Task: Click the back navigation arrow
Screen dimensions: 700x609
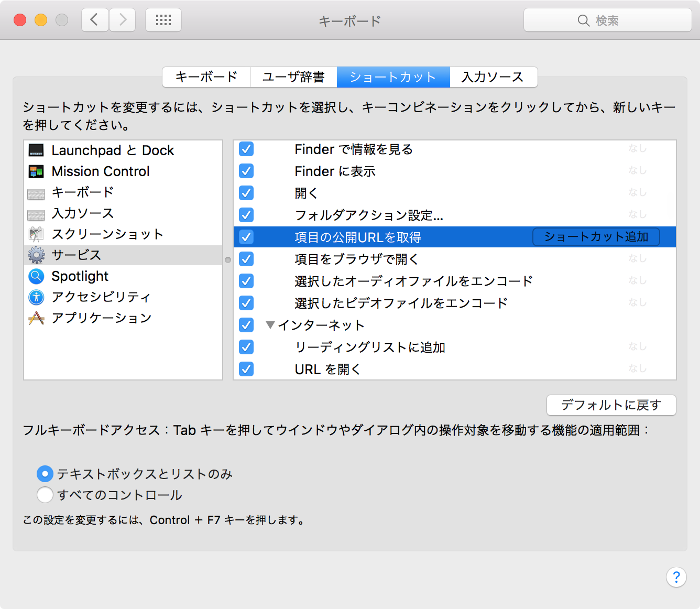Action: pyautogui.click(x=94, y=19)
